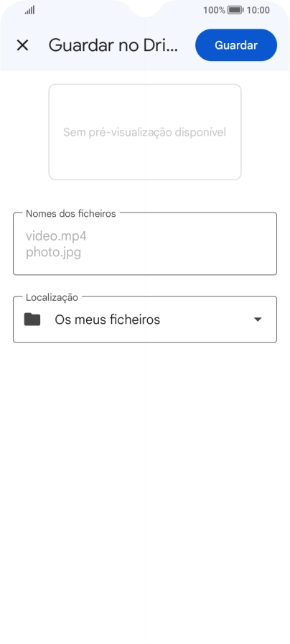This screenshot has width=290, height=644.
Task: Close the Guardar no Drive dialog with X
Action: (22, 45)
